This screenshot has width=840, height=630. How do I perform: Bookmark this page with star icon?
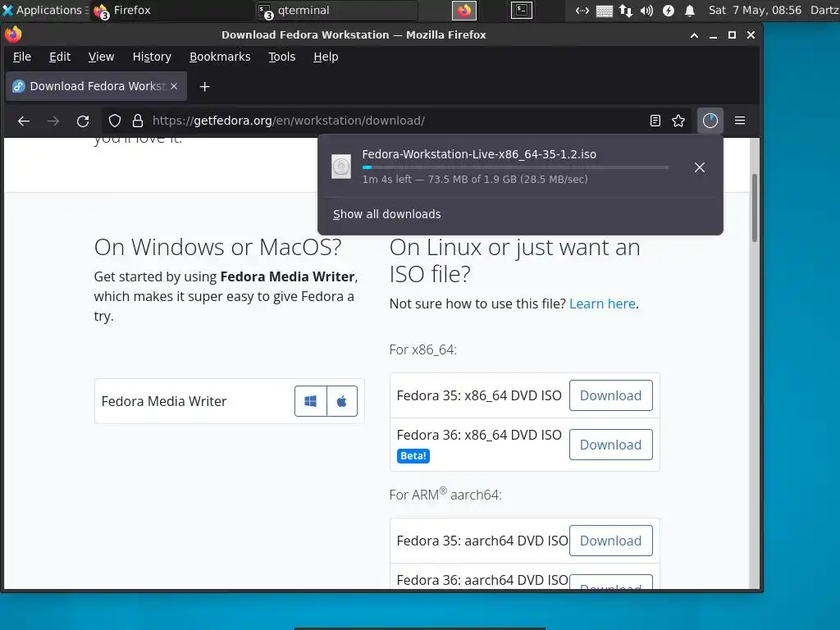[678, 121]
